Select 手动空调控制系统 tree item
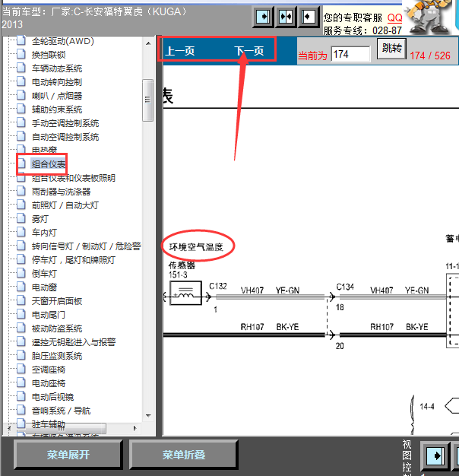 65,123
